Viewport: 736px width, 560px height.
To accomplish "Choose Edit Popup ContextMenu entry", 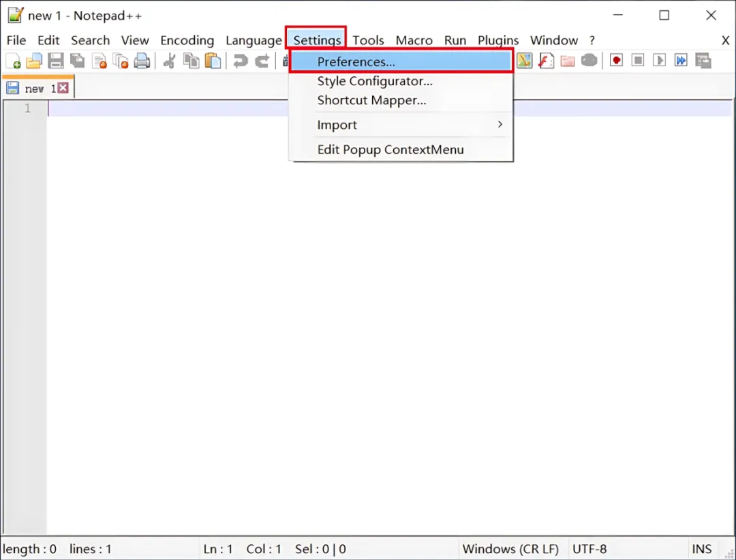I will pos(401,149).
